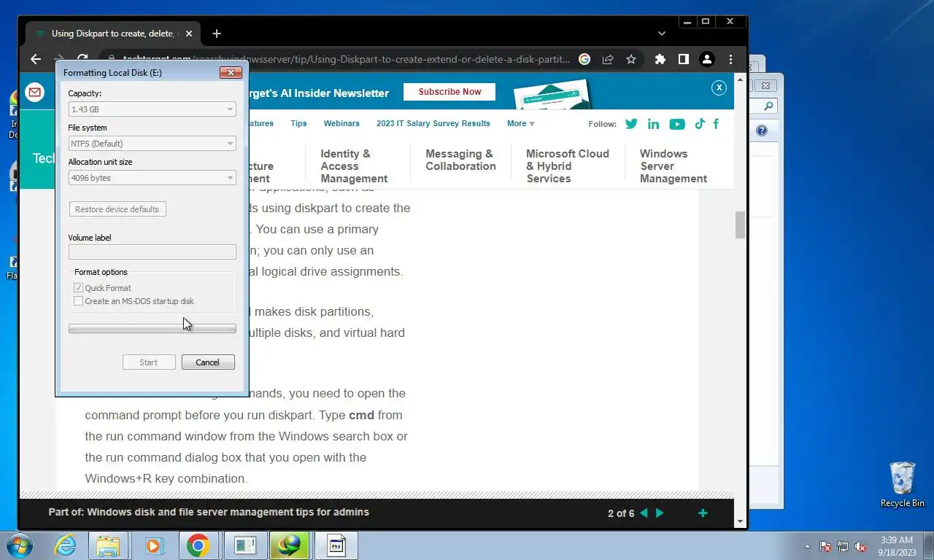Open TechTarget LinkedIn page
Image resolution: width=934 pixels, height=560 pixels.
click(x=653, y=124)
